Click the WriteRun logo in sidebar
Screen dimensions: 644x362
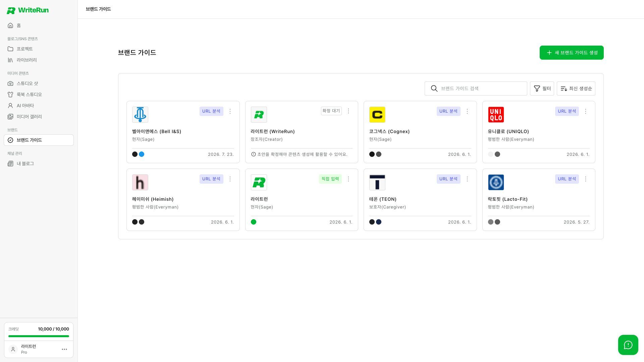pyautogui.click(x=28, y=10)
